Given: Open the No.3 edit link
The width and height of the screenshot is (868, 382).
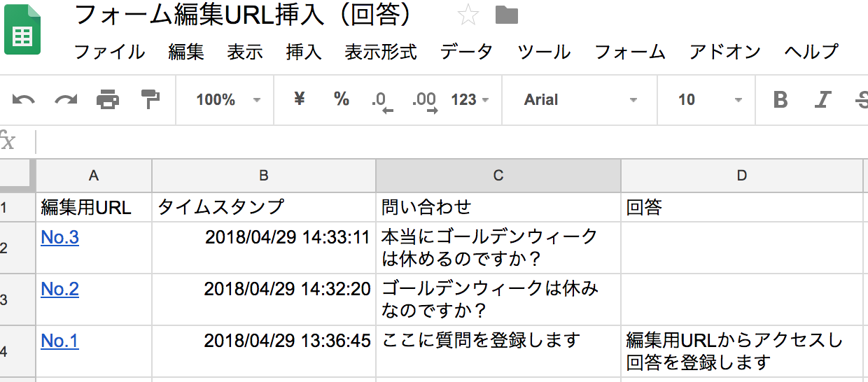Looking at the screenshot, I should point(59,238).
